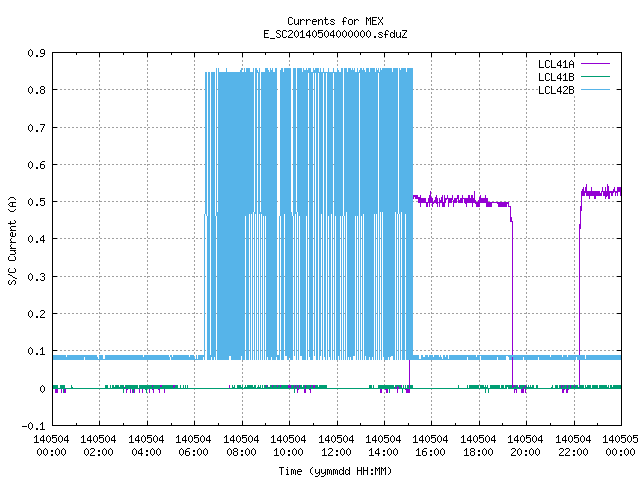The width and height of the screenshot is (640, 480).
Task: Click the 0.4 y-axis tick label
Action: click(x=36, y=239)
